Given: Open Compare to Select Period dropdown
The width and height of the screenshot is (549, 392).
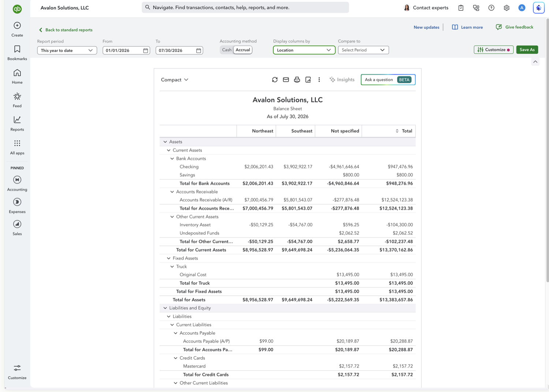Looking at the screenshot, I should click(363, 50).
